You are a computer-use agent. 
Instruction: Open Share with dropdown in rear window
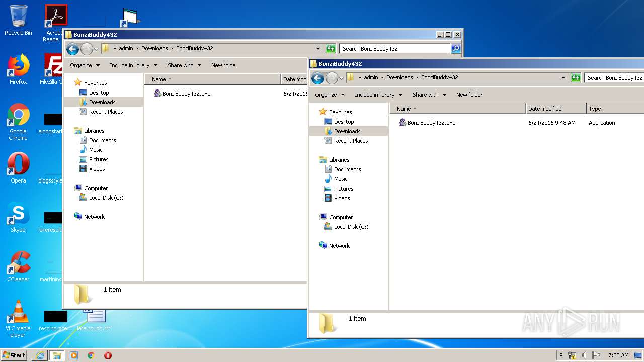[184, 65]
